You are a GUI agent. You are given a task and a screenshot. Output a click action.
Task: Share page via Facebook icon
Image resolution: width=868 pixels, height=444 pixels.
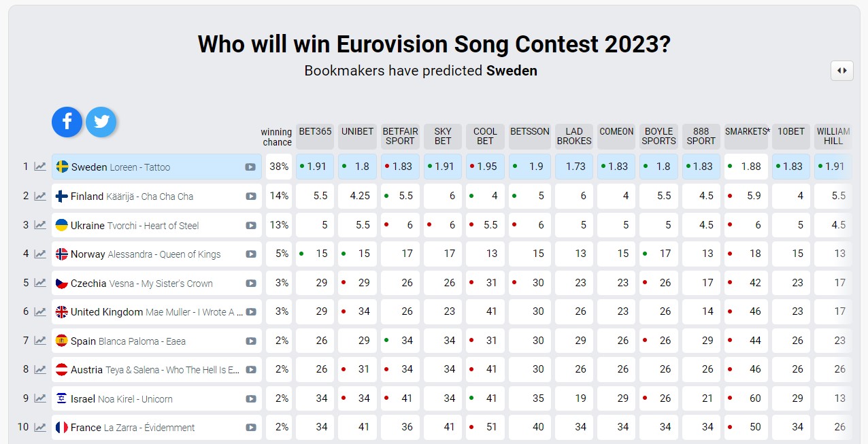[x=67, y=122]
